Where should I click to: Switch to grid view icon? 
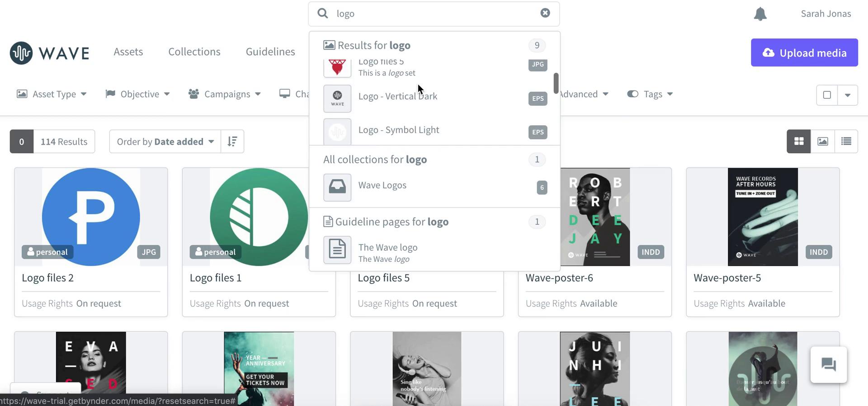click(x=799, y=142)
